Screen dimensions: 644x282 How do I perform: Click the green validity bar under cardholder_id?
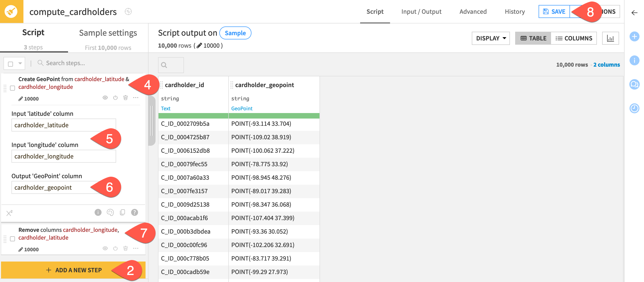point(193,116)
